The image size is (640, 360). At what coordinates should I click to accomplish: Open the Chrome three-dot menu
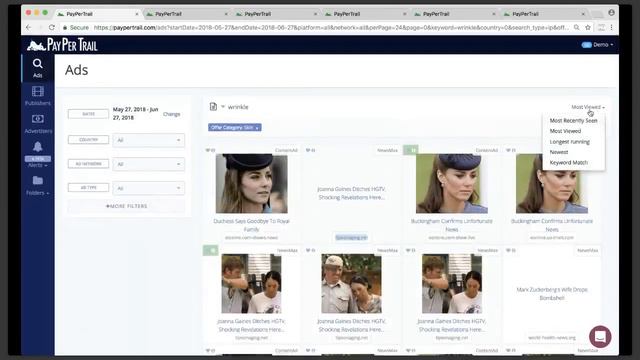(611, 27)
